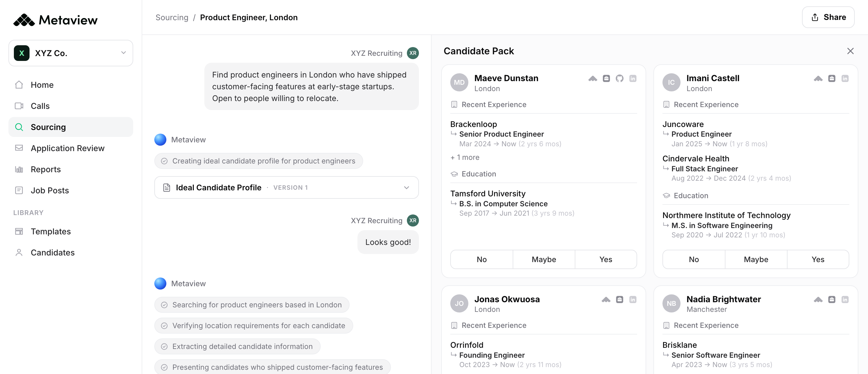Viewport: 868px width, 374px height.
Task: Rate Maeve Dunstan as Yes
Action: tap(605, 259)
